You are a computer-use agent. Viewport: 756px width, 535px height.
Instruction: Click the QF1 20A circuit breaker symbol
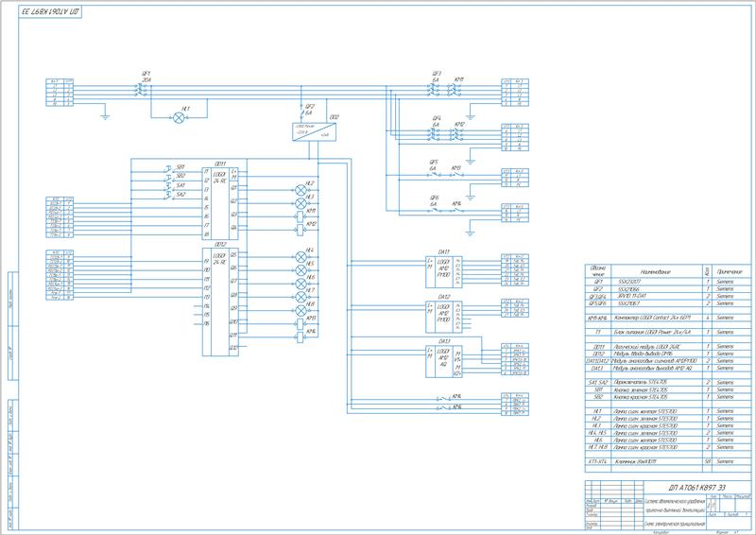coord(142,90)
